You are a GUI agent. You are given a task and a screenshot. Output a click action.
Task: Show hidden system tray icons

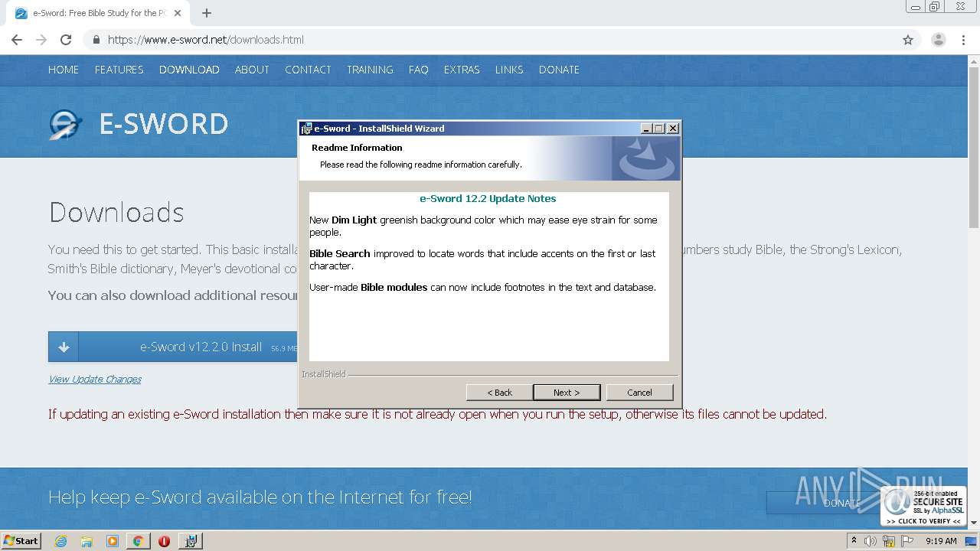click(854, 540)
